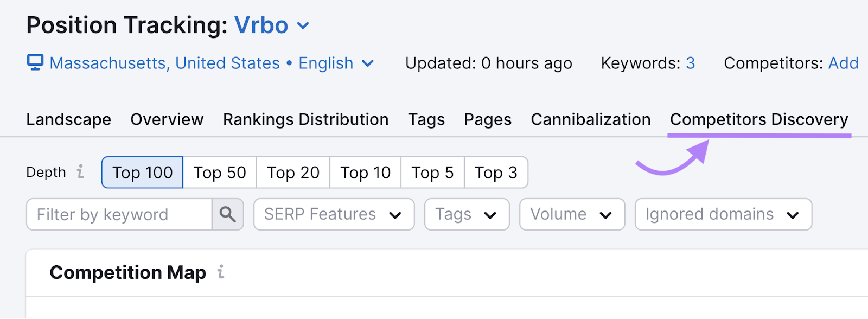The height and width of the screenshot is (319, 868).
Task: Click the Add competitors link
Action: [843, 63]
